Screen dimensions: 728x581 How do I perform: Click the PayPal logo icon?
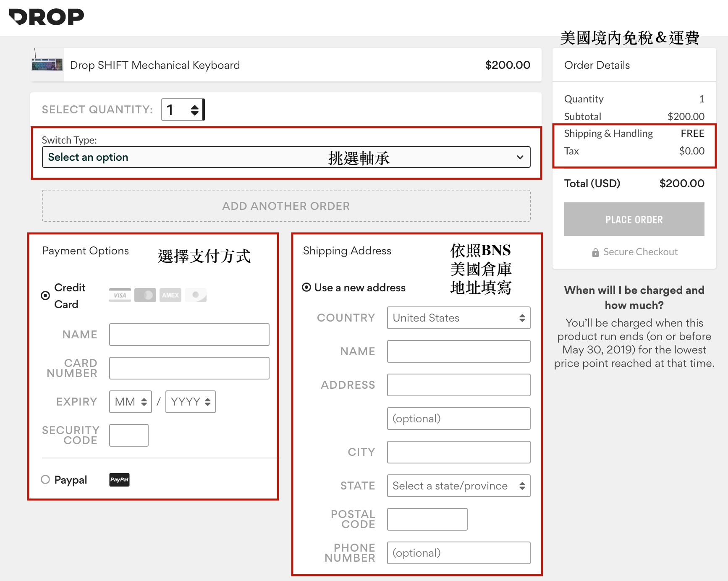point(119,480)
